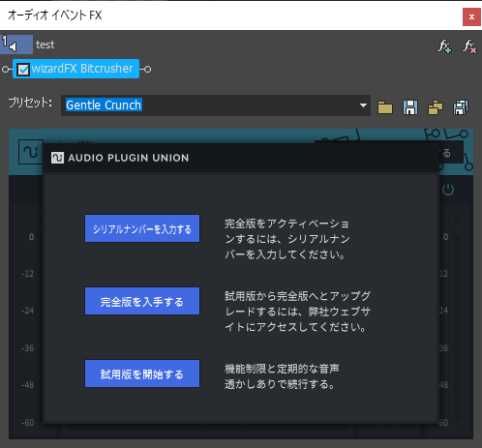Save preset with the floppy disk icon
Image resolution: width=482 pixels, height=448 pixels.
click(x=410, y=107)
